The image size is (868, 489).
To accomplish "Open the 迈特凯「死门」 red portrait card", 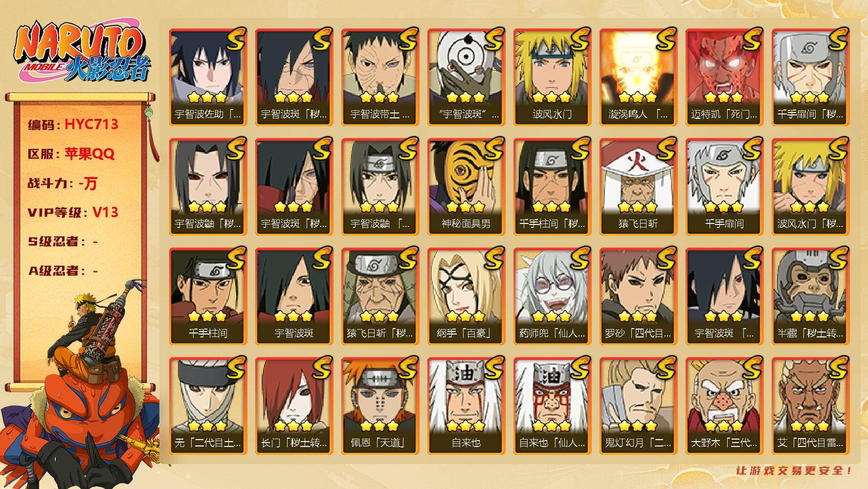I will coord(724,77).
